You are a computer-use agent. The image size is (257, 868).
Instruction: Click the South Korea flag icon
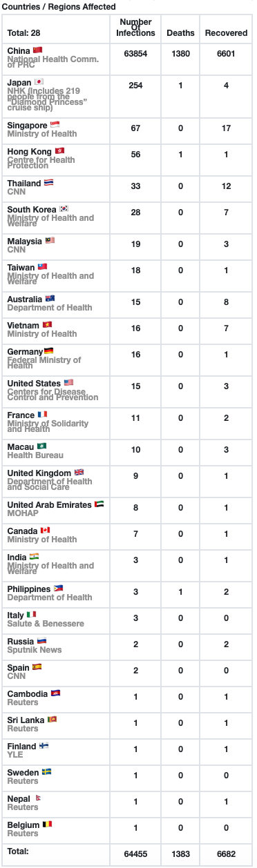[64, 209]
